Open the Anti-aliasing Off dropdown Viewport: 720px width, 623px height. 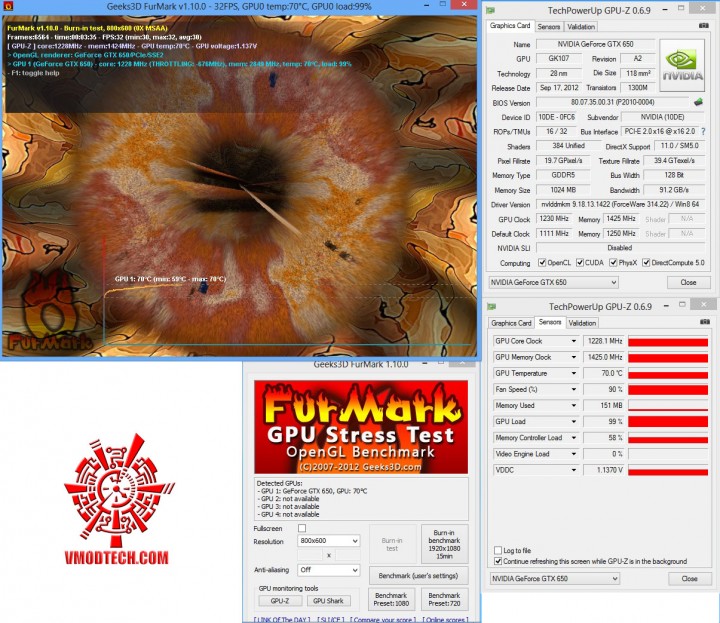[x=328, y=570]
